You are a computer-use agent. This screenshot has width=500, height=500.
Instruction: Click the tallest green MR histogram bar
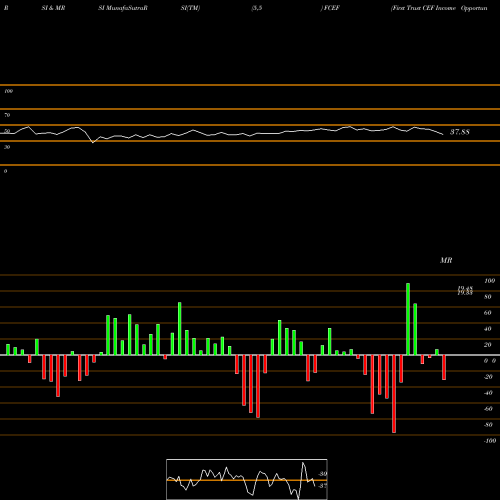[408, 319]
